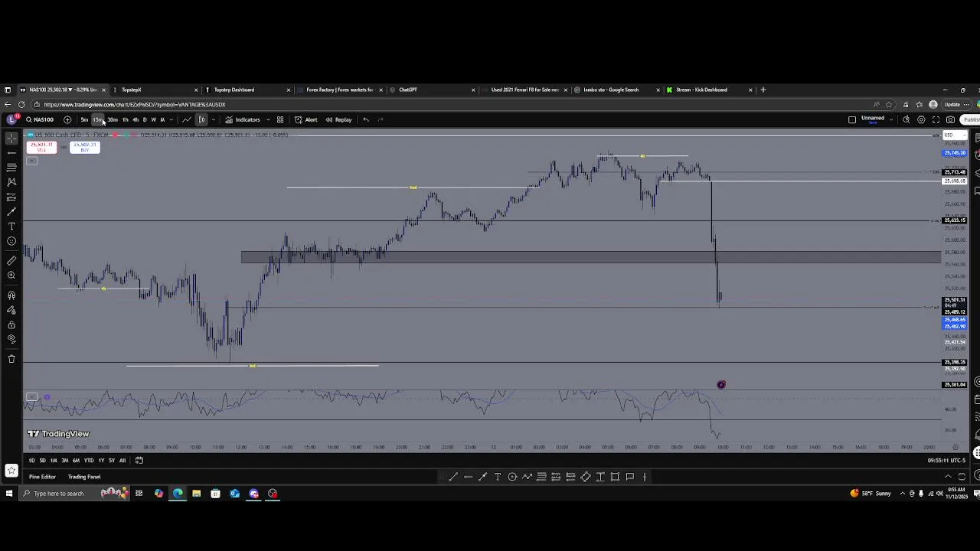Select the 1M date range

click(54, 461)
